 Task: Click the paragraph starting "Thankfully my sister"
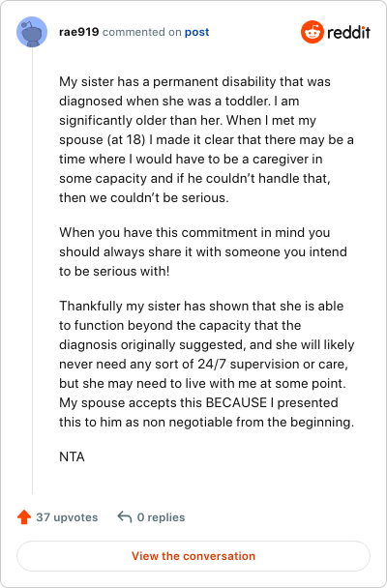[x=207, y=364]
